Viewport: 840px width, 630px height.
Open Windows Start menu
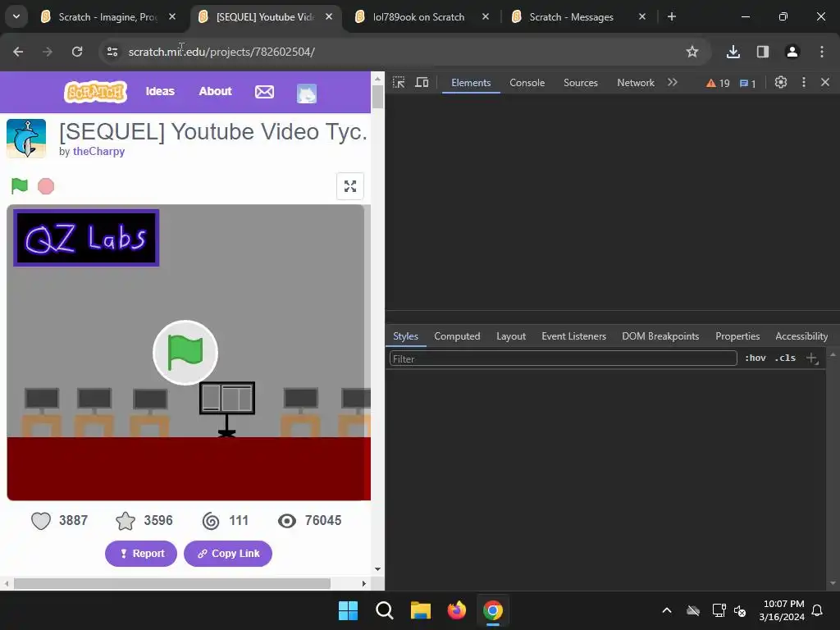[x=348, y=610]
